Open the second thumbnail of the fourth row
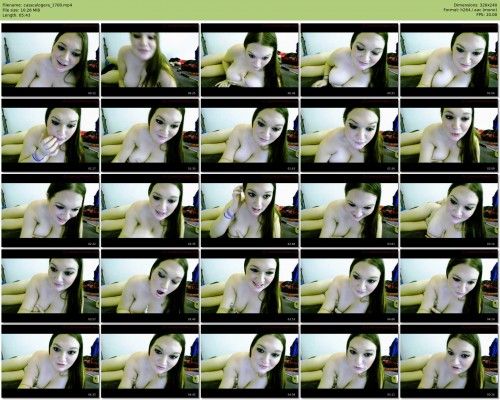500x400 pixels. tap(150, 286)
